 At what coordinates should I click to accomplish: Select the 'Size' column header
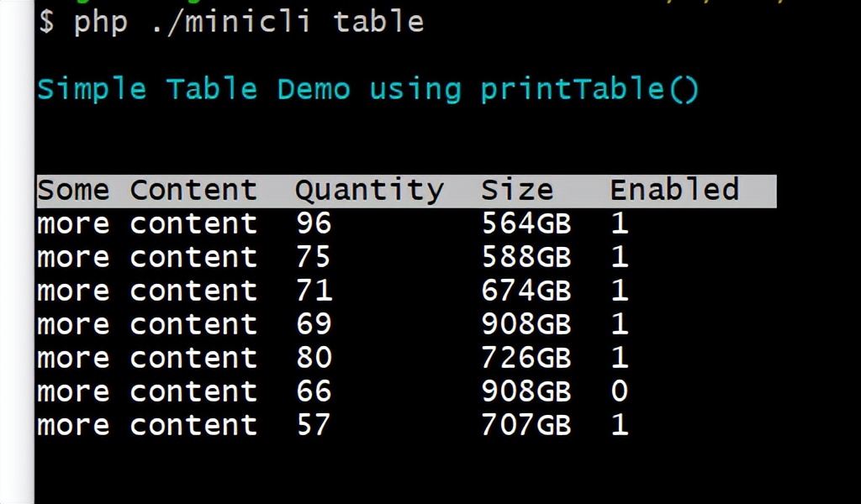tap(517, 191)
